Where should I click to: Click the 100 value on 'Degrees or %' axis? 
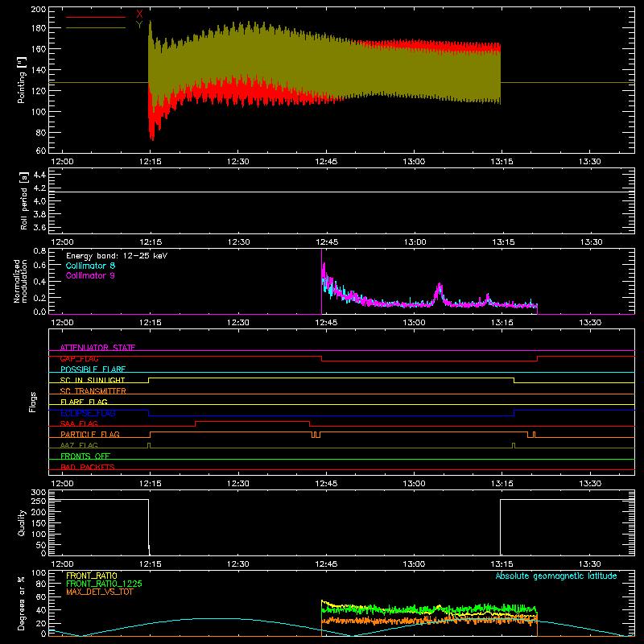(x=39, y=573)
